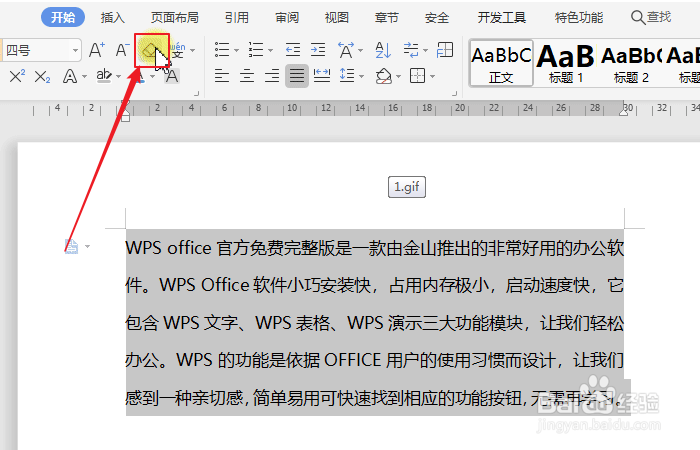This screenshot has height=450, width=700.
Task: Click the character shading A icon
Action: coord(172,76)
